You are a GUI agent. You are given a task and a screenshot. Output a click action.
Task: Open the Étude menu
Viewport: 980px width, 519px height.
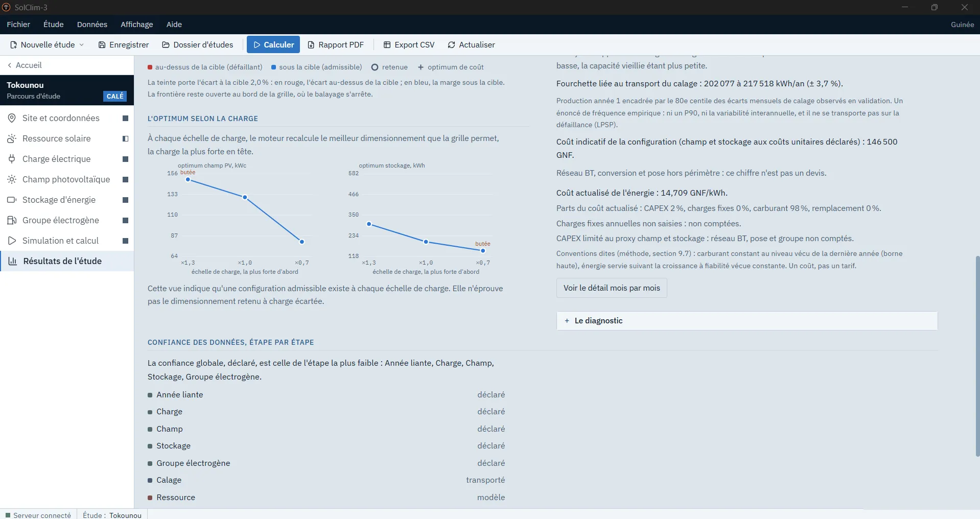54,25
